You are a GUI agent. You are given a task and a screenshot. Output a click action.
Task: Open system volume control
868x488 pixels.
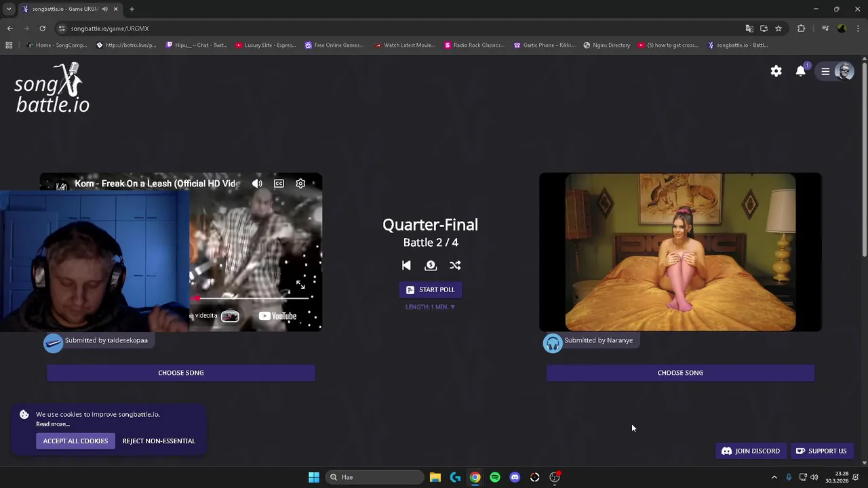click(814, 477)
